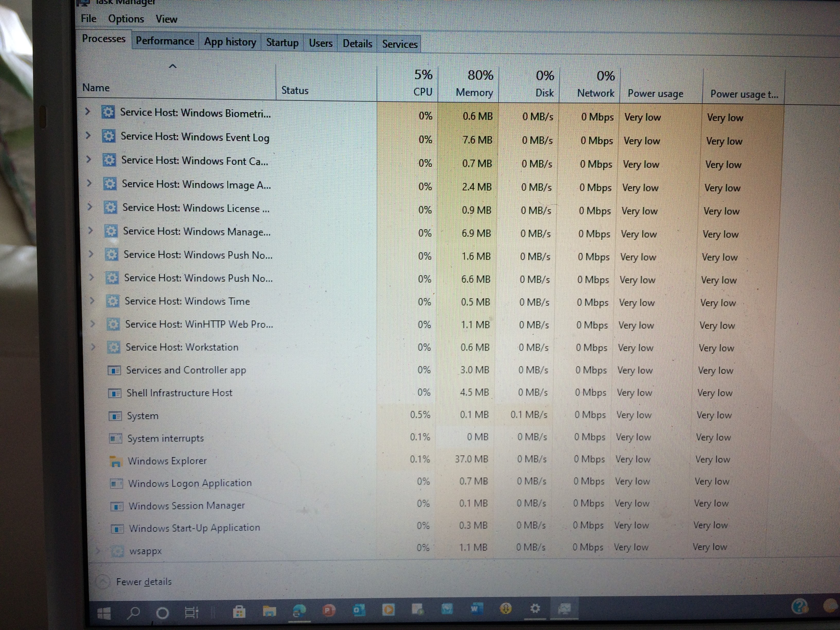Click the Windows Image Acquisition row gear icon

[110, 184]
